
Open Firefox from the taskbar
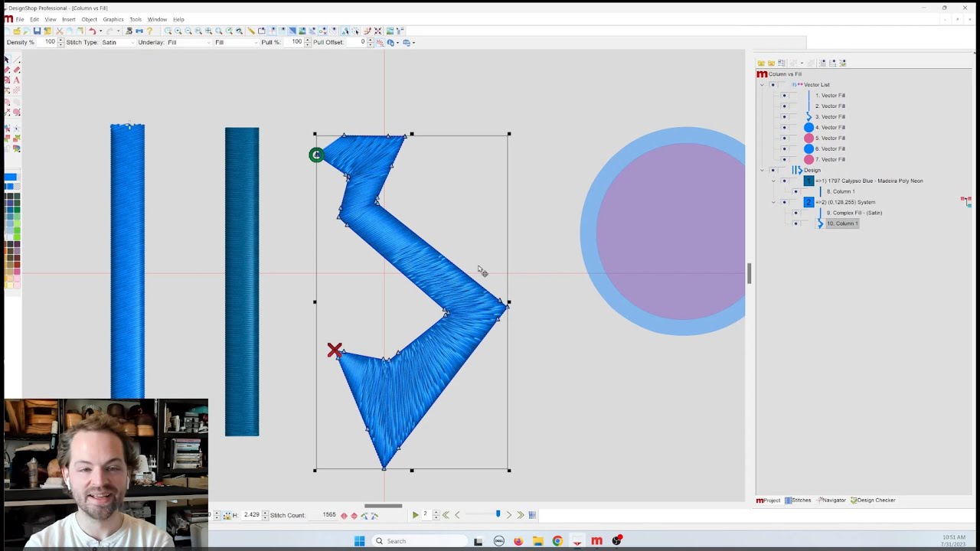[518, 541]
